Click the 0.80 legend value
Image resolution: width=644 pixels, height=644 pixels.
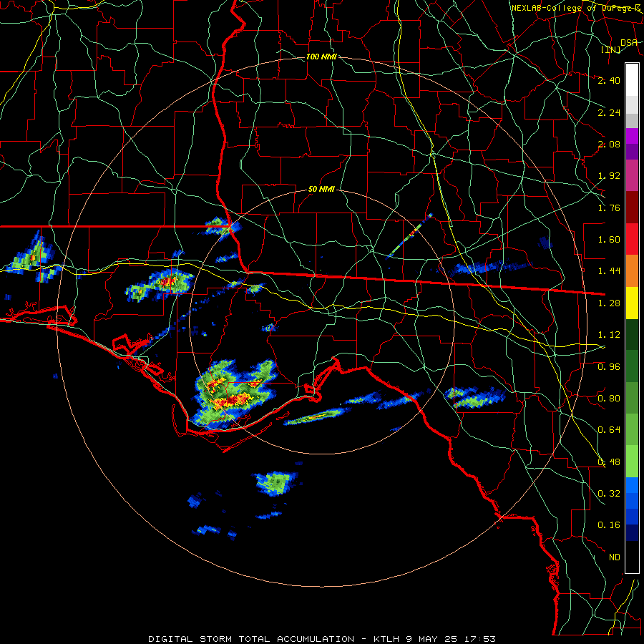point(609,399)
